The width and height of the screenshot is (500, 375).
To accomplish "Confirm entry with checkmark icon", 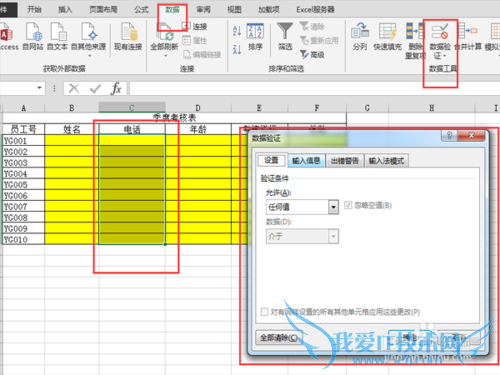I will click(x=95, y=88).
